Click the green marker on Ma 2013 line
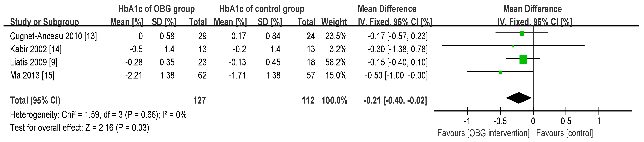 click(x=500, y=72)
